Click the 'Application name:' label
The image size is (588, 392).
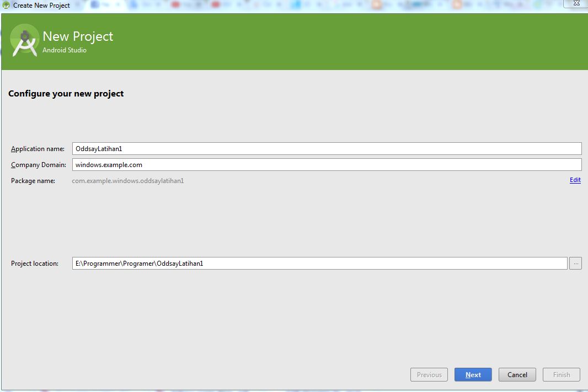[38, 149]
